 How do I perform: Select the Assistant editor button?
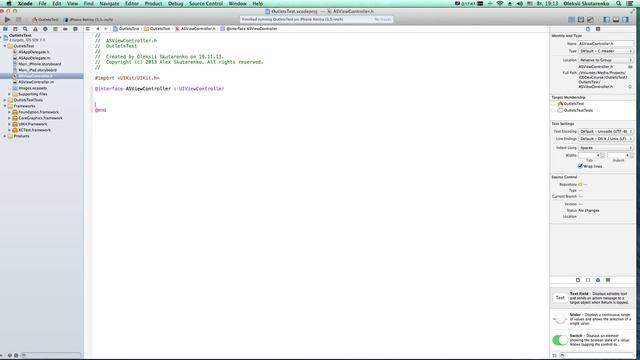click(581, 19)
